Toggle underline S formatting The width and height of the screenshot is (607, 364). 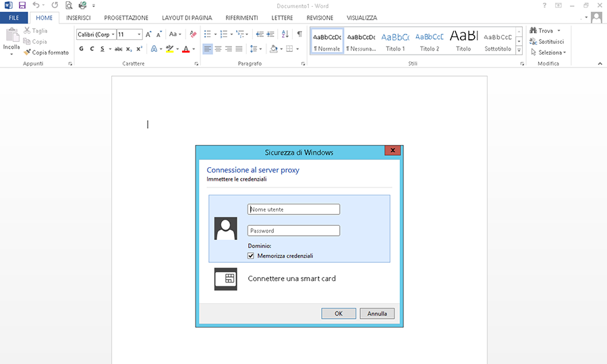(103, 49)
